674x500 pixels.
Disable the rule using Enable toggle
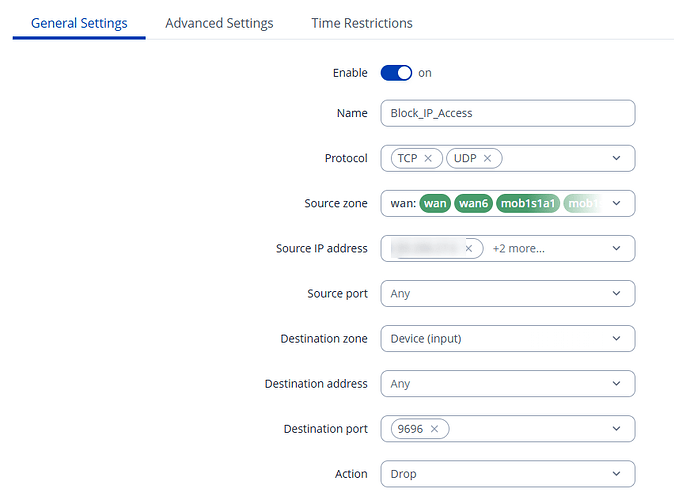coord(396,73)
